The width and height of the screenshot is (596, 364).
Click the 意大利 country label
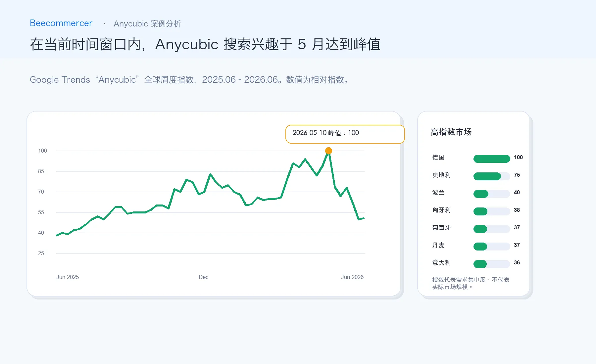[441, 263]
